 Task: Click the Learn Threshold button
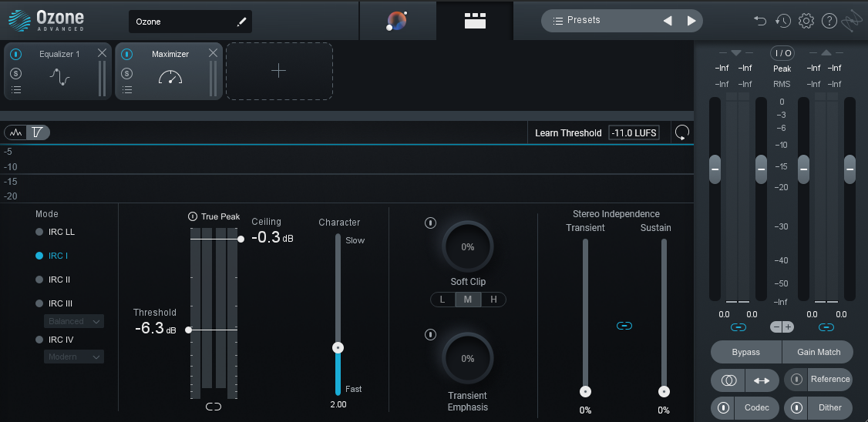568,132
